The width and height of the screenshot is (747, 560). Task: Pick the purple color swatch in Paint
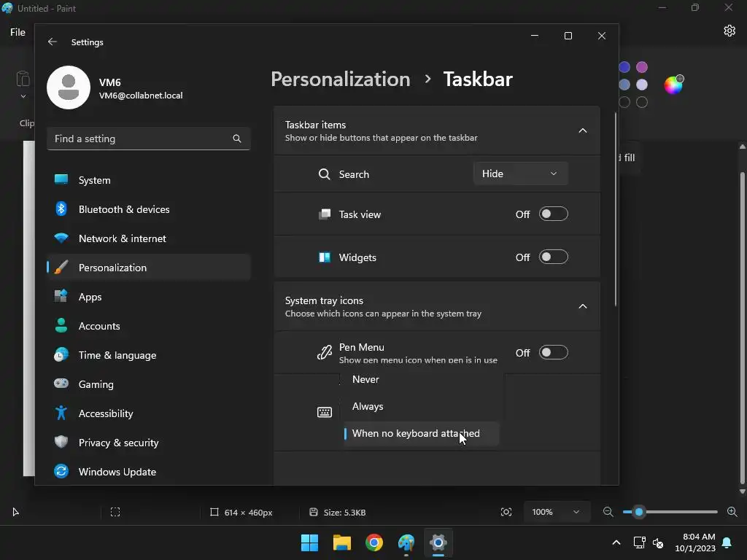pos(642,67)
